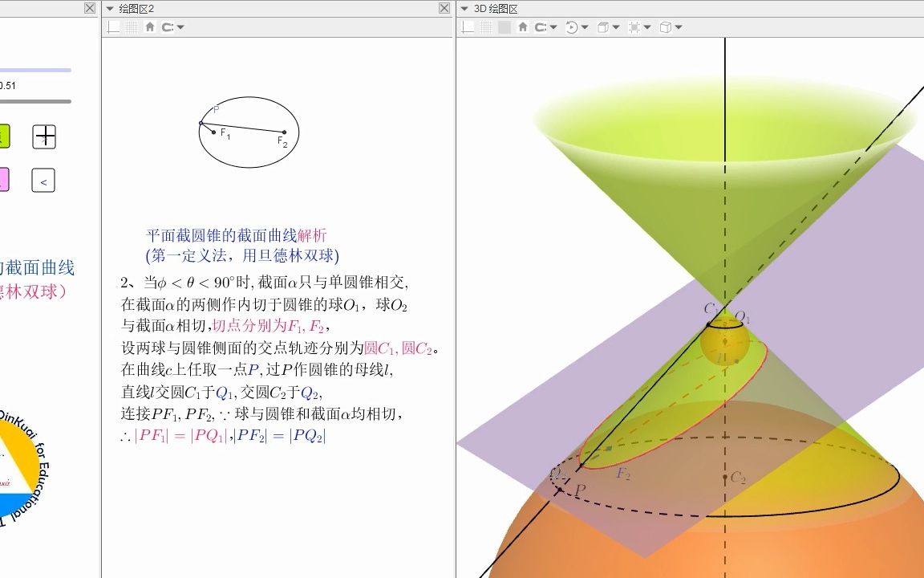The width and height of the screenshot is (924, 578).
Task: Click the subtitle (第一定义法,用旦德林双球)
Action: [242, 255]
